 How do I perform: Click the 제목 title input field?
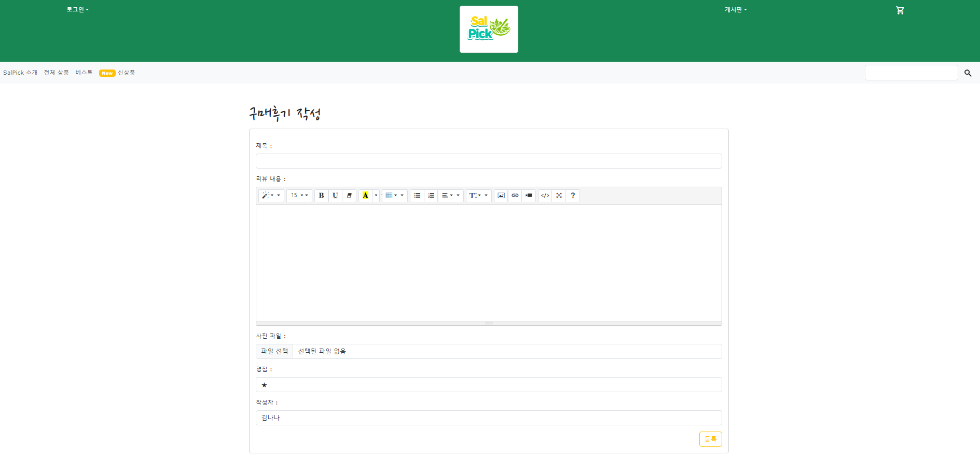pos(489,161)
